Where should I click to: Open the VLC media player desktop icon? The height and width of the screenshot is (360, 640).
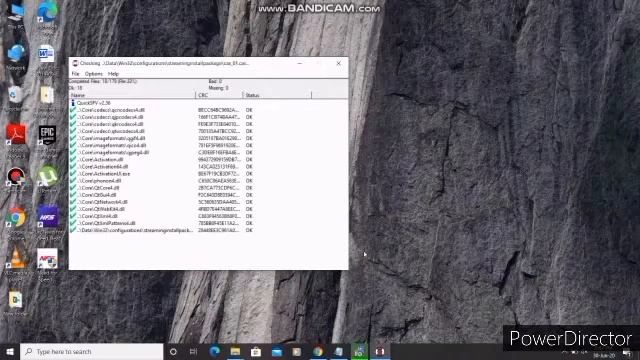tap(17, 259)
